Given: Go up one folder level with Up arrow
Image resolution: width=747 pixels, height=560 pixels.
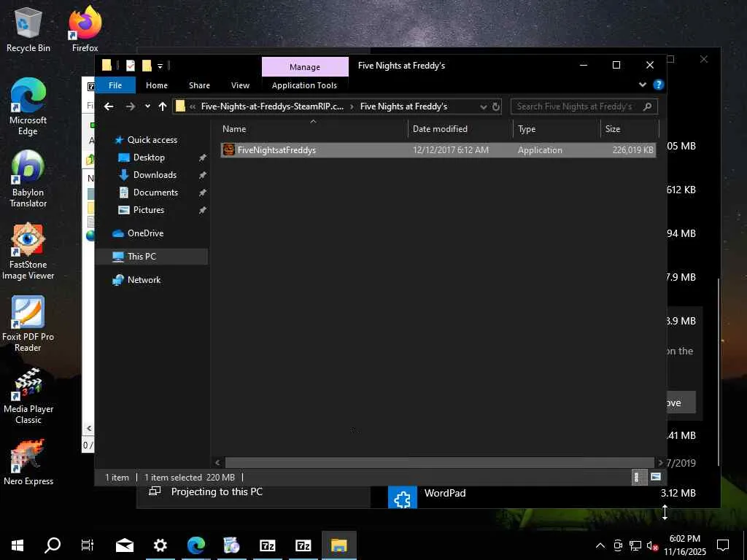Looking at the screenshot, I should [163, 106].
